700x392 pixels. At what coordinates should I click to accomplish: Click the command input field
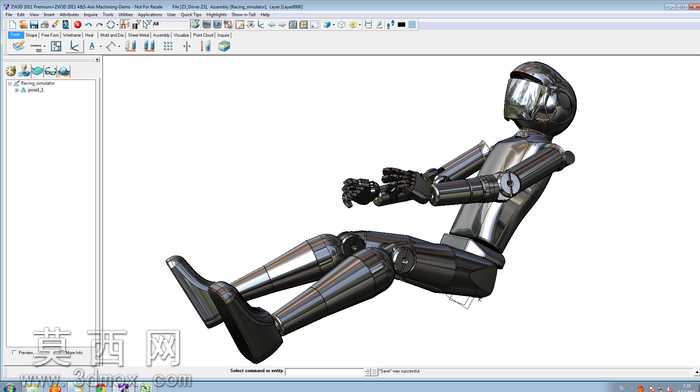(325, 371)
